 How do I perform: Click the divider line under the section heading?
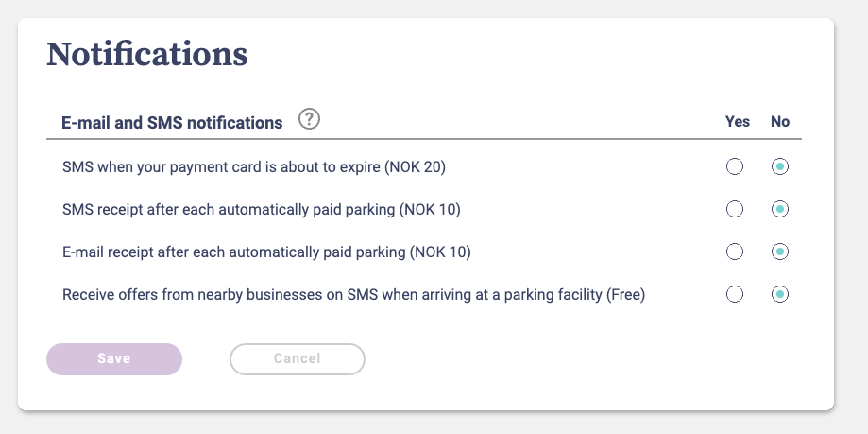coord(424,140)
